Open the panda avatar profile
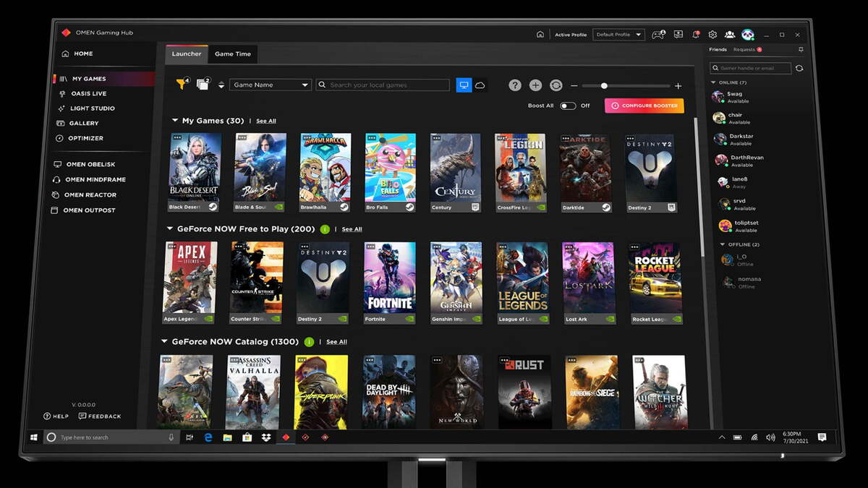This screenshot has width=868, height=488. coord(748,34)
